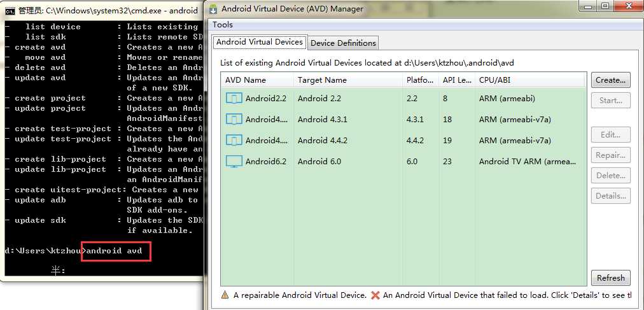Sort by the Target Name column header

tap(348, 80)
